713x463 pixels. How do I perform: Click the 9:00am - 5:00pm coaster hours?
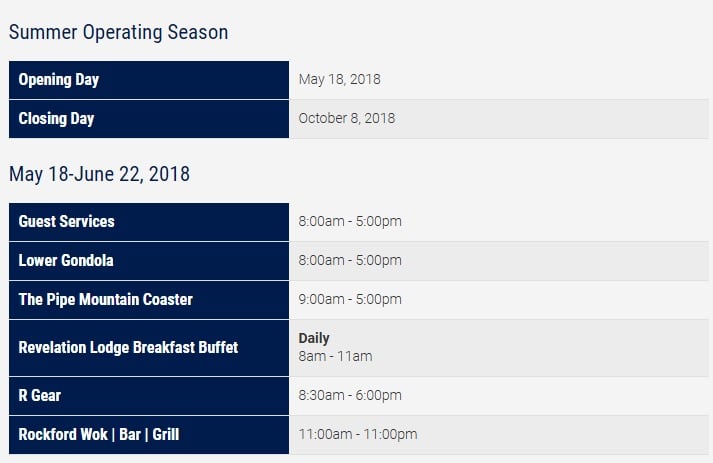click(x=350, y=299)
